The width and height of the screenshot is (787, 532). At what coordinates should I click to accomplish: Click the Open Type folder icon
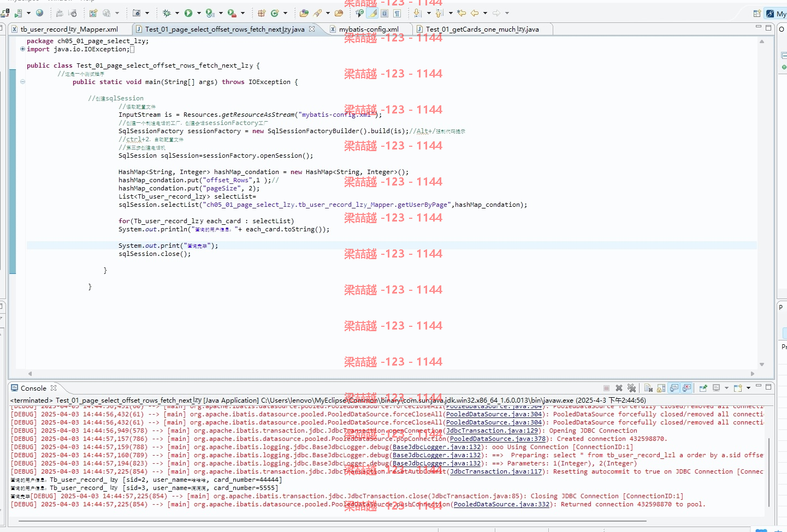(304, 13)
